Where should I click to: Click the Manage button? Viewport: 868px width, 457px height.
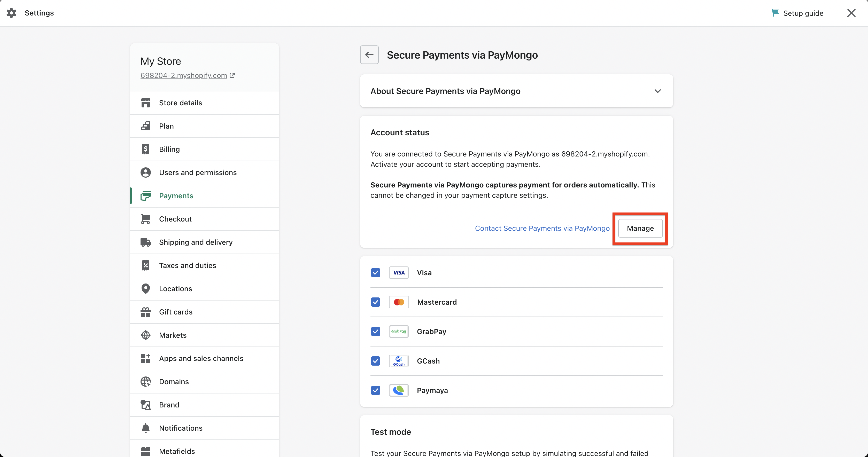[640, 228]
